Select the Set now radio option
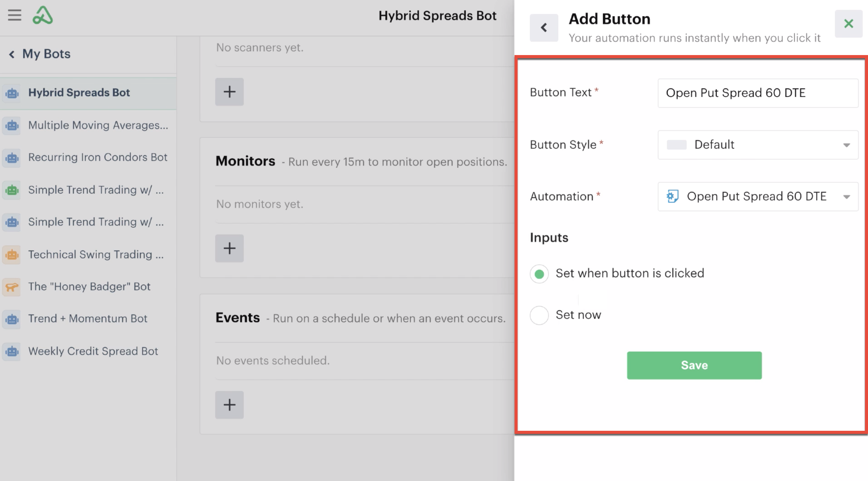The image size is (868, 481). pos(539,315)
